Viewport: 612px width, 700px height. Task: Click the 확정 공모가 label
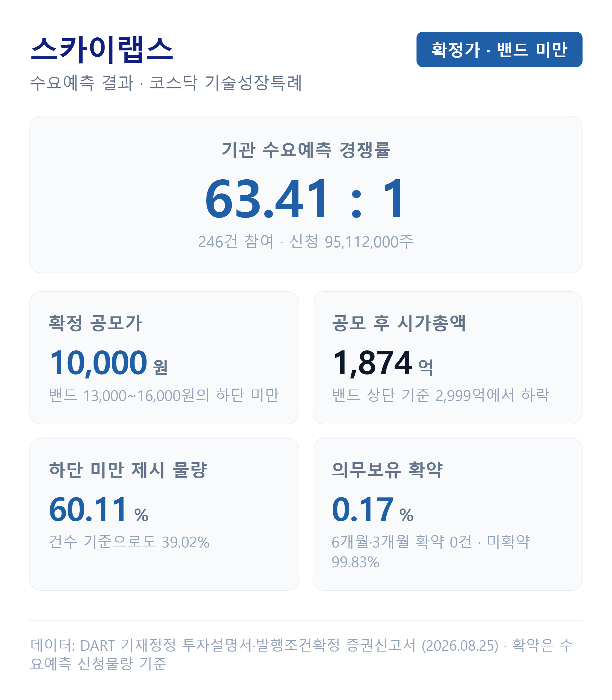point(95,323)
